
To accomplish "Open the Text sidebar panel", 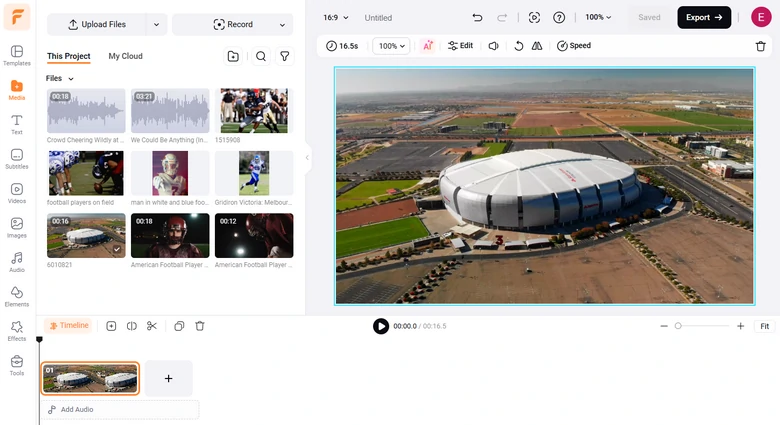I will (x=16, y=124).
